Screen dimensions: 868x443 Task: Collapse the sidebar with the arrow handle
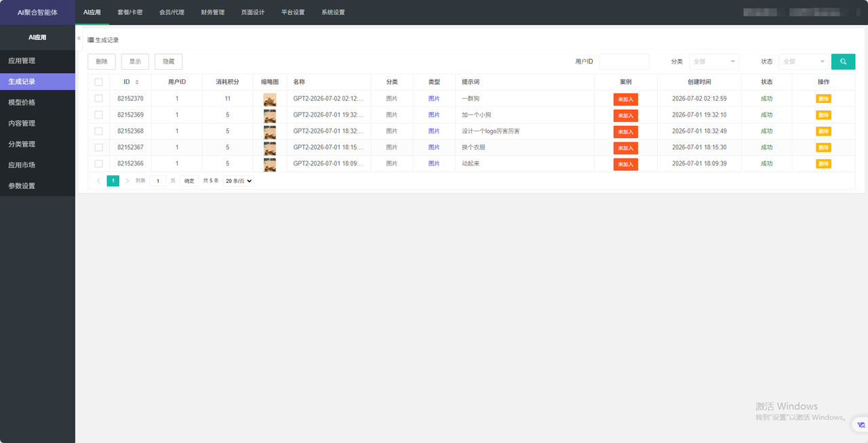click(79, 38)
